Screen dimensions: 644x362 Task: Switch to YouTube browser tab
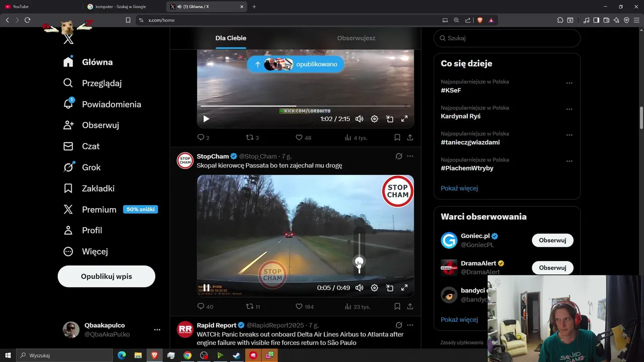(x=40, y=7)
